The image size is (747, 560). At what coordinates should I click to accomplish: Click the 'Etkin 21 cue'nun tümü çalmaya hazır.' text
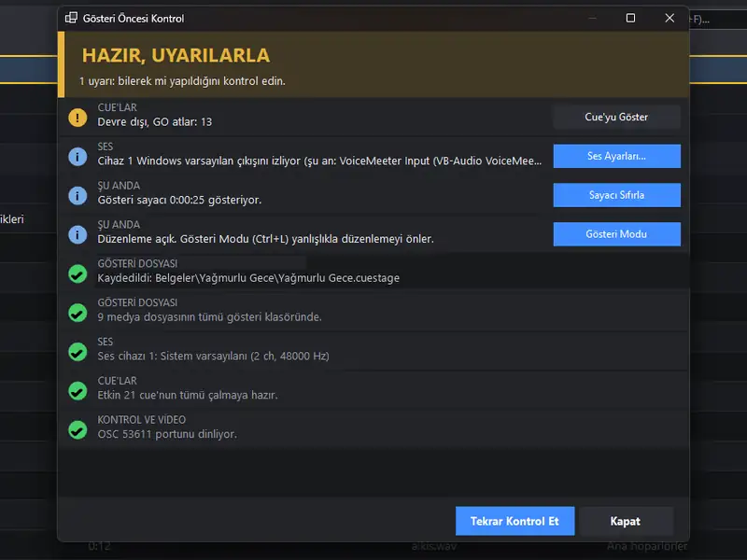(x=188, y=395)
